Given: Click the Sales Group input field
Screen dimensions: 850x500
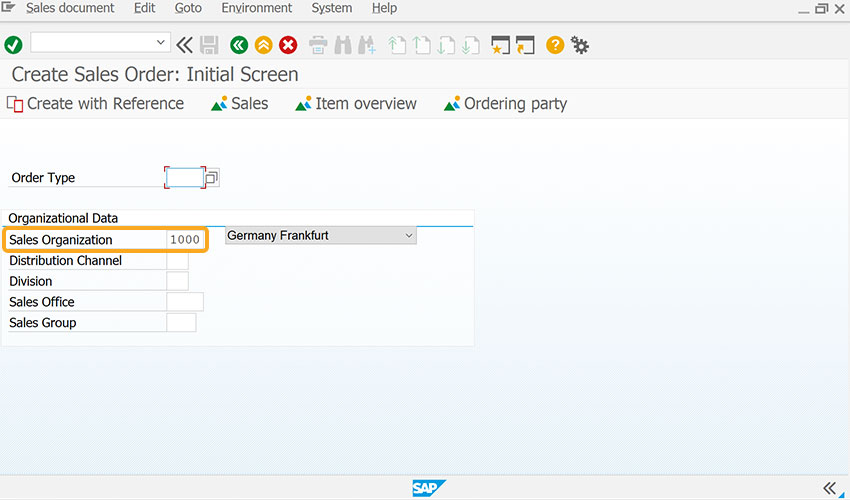Looking at the screenshot, I should pyautogui.click(x=181, y=323).
